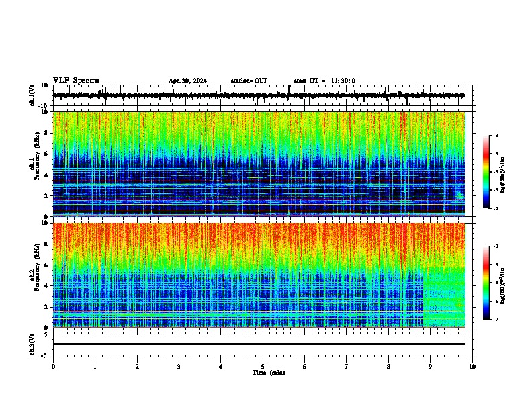This screenshot has width=532, height=411.
Task: Click the ch.3 flat black trace
Action: click(259, 344)
